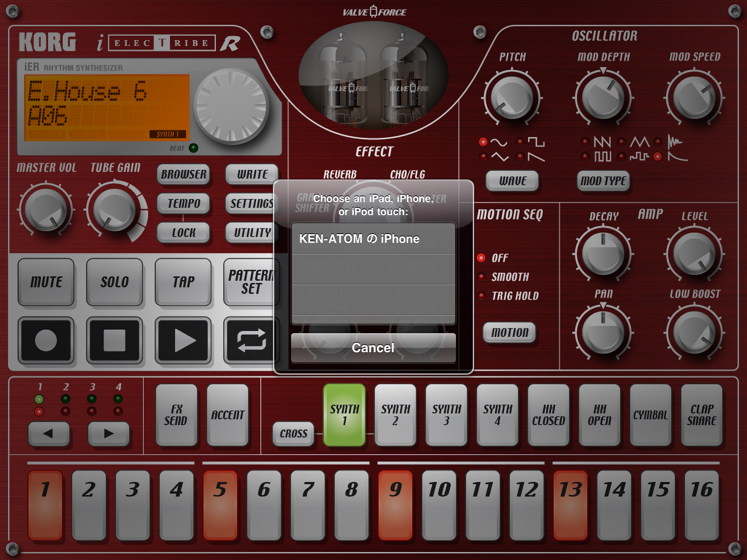
Task: Select the SYNTH 3 part
Action: coord(446,415)
